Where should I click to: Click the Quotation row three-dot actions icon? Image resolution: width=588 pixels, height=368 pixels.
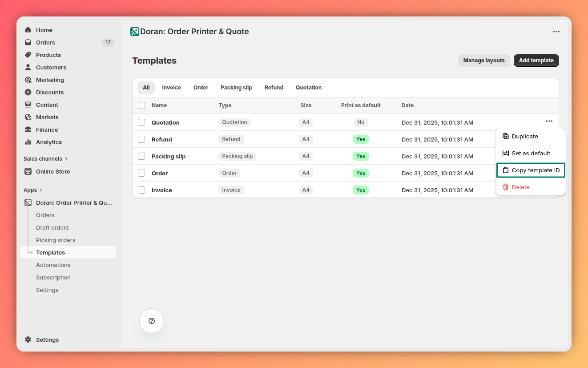(549, 121)
